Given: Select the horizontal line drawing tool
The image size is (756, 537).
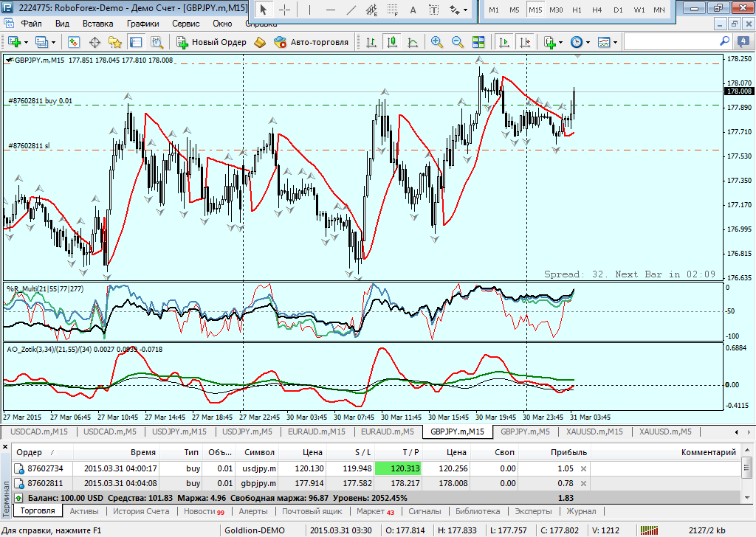Looking at the screenshot, I should [330, 10].
